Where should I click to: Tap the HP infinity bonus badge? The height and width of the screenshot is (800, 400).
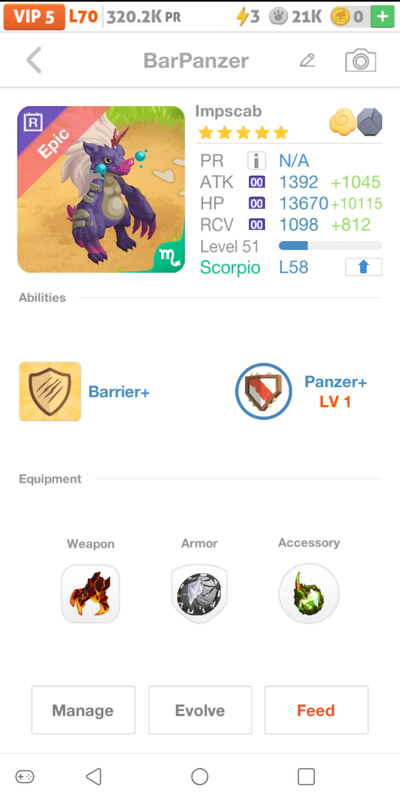(x=257, y=204)
